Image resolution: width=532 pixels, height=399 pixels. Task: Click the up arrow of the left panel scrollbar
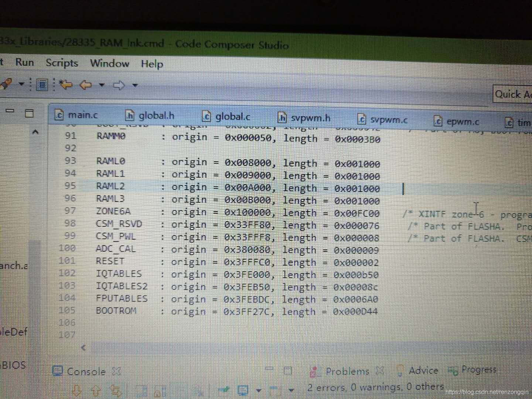point(35,132)
